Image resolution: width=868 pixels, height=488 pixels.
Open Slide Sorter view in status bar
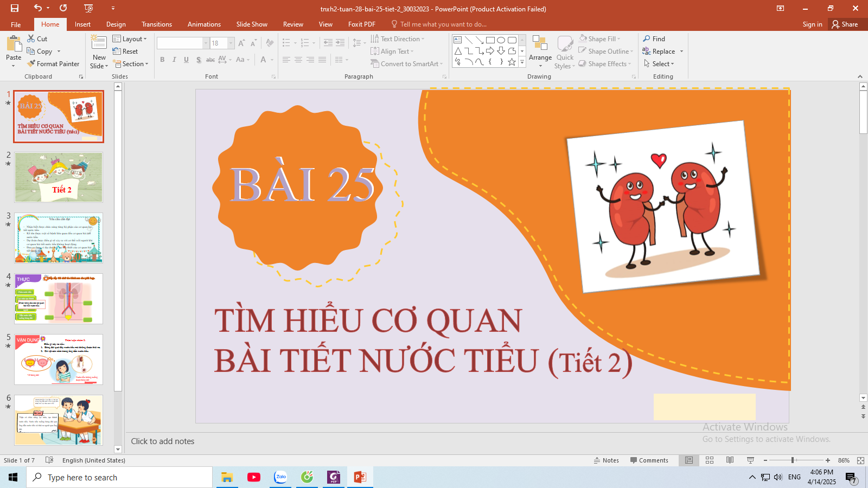click(710, 460)
